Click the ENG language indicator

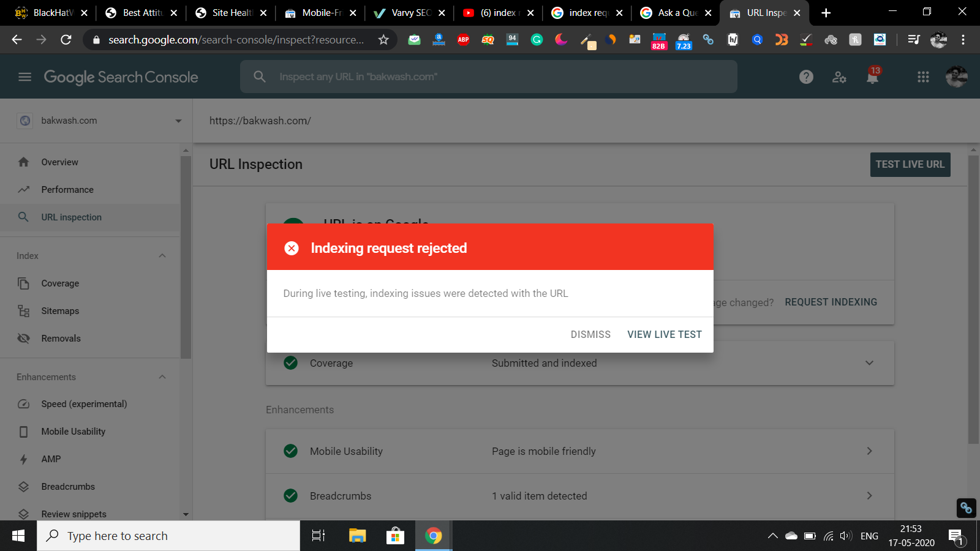pyautogui.click(x=869, y=536)
